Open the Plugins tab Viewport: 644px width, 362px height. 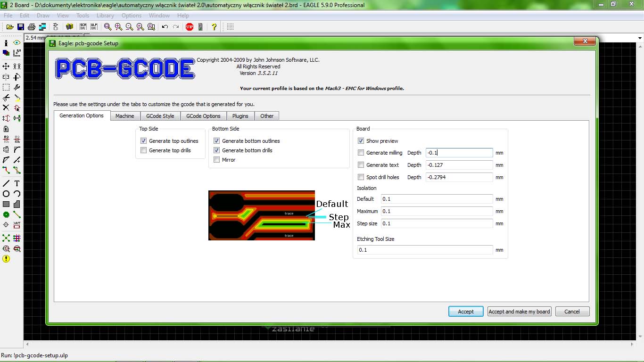coord(240,116)
